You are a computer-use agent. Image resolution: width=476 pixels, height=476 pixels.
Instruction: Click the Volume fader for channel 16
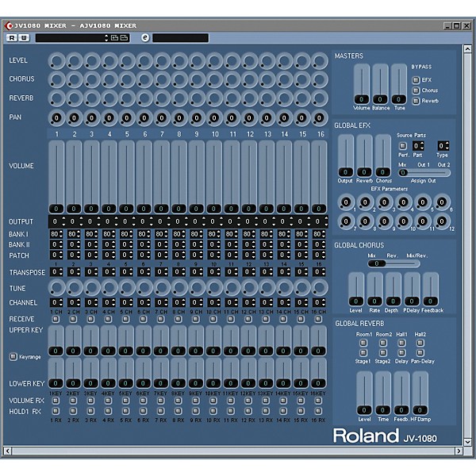point(319,177)
